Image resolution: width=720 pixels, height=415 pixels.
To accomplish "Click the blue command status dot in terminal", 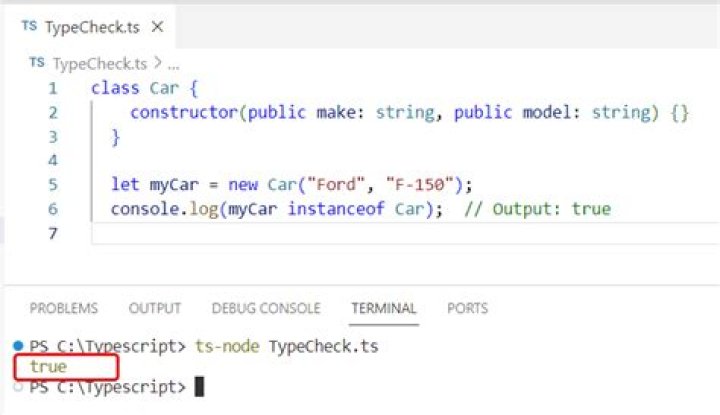I will coord(19,347).
